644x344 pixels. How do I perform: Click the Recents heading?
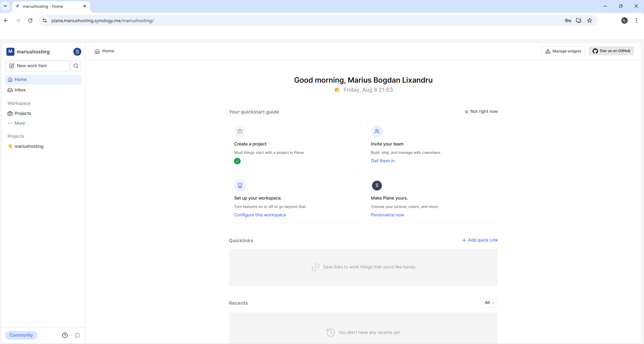click(x=238, y=303)
